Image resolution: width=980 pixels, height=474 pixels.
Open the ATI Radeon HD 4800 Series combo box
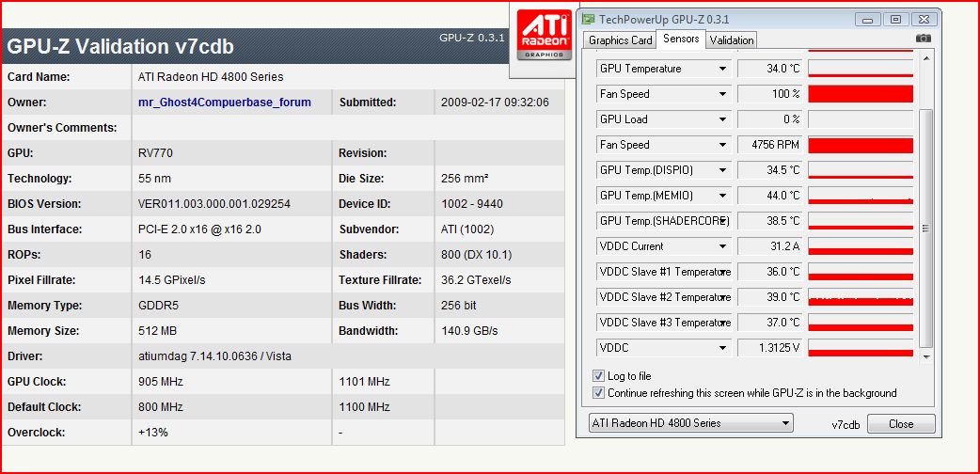point(690,423)
